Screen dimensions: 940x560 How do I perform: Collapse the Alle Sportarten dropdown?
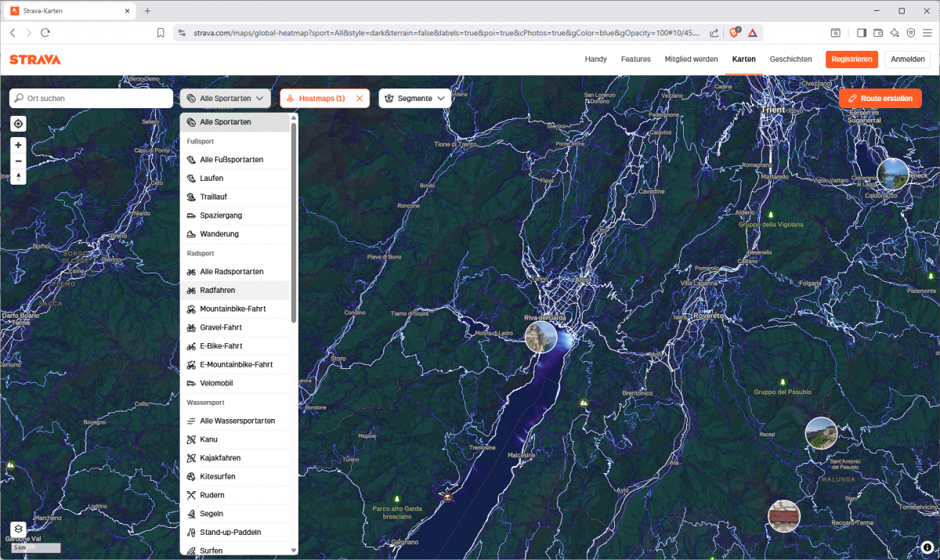[226, 99]
